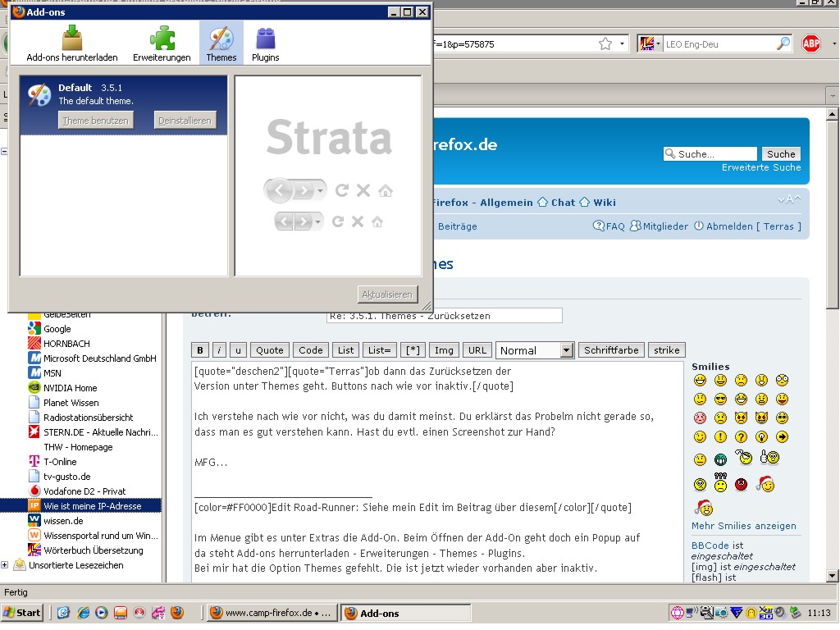Open the Erweiterte Suche link
The height and width of the screenshot is (630, 840).
coord(761,167)
